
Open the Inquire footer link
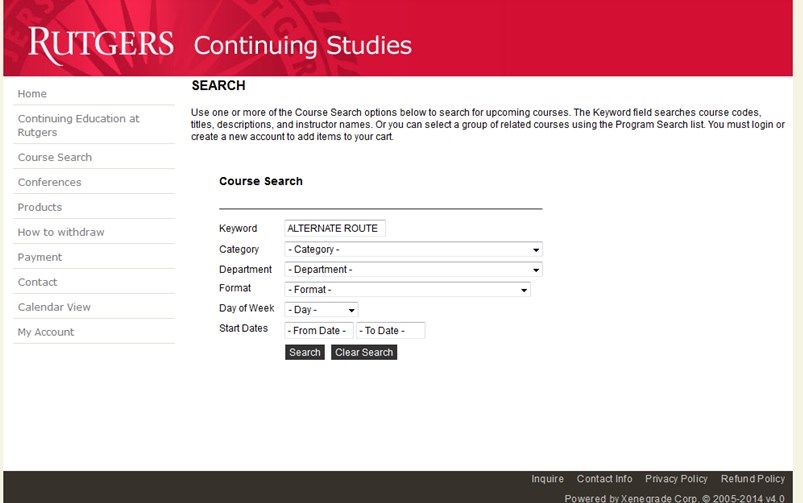click(547, 479)
